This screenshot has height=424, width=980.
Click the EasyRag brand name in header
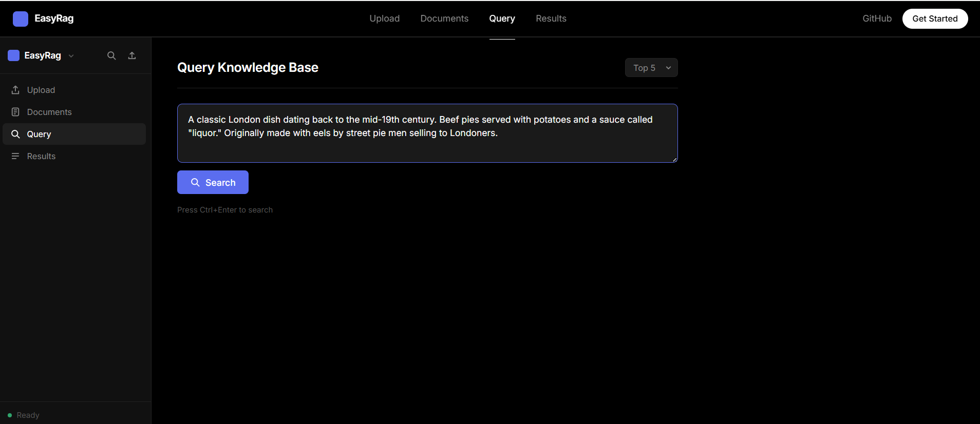click(x=54, y=18)
